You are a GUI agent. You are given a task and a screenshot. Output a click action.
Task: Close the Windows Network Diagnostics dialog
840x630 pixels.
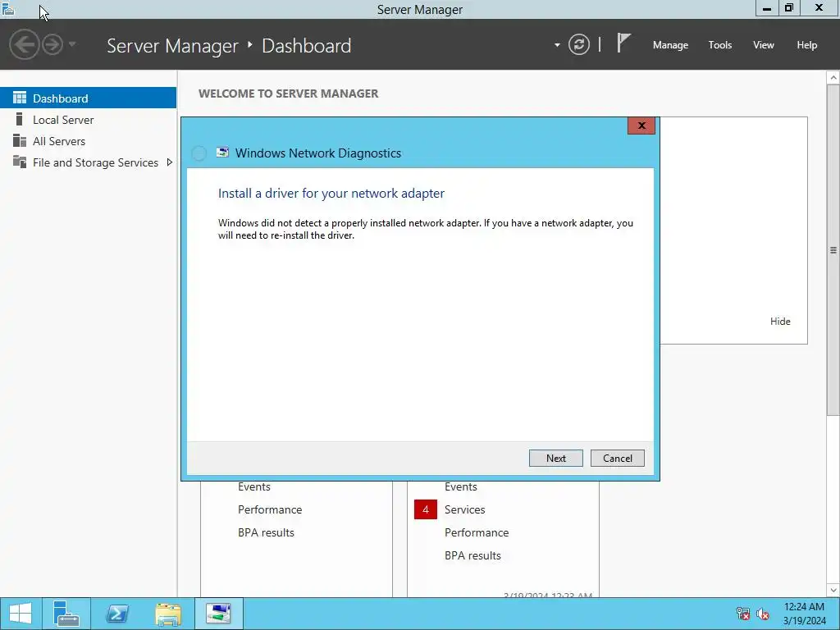click(x=641, y=126)
